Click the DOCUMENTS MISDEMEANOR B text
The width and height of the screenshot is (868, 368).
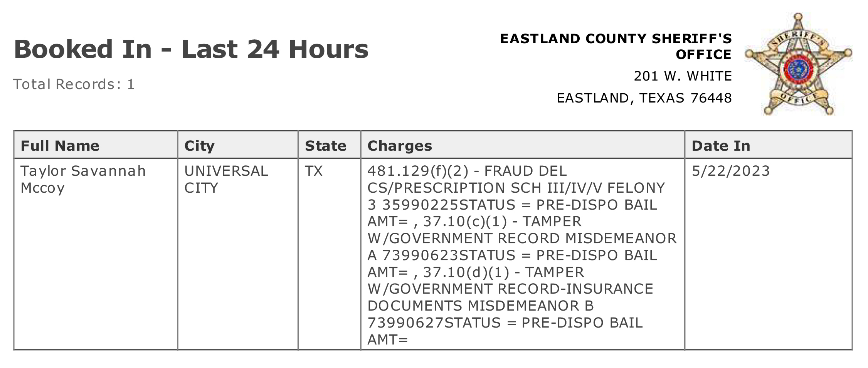(481, 306)
